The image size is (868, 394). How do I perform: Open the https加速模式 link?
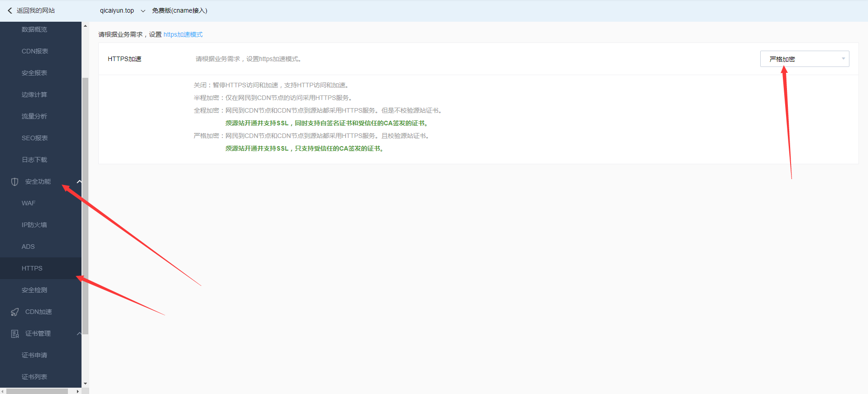point(183,34)
